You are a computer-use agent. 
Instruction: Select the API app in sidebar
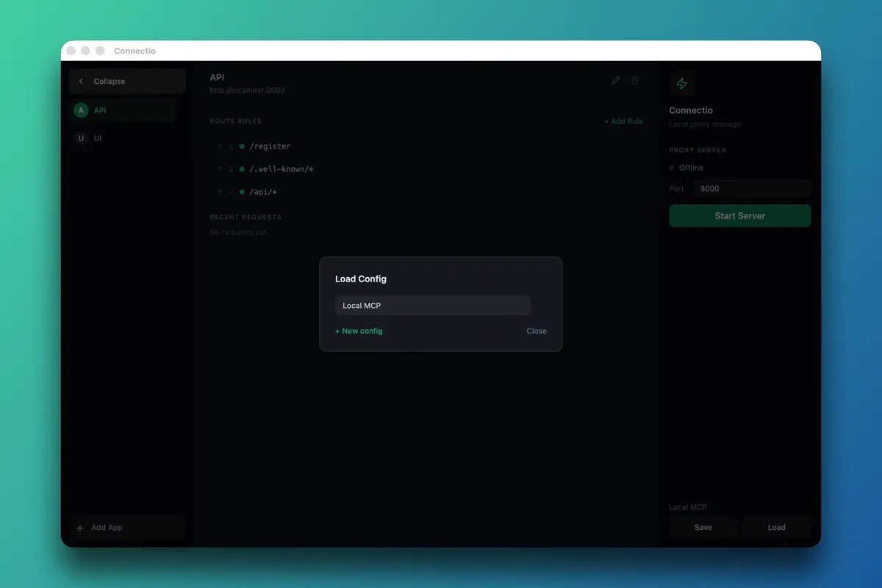click(x=123, y=110)
